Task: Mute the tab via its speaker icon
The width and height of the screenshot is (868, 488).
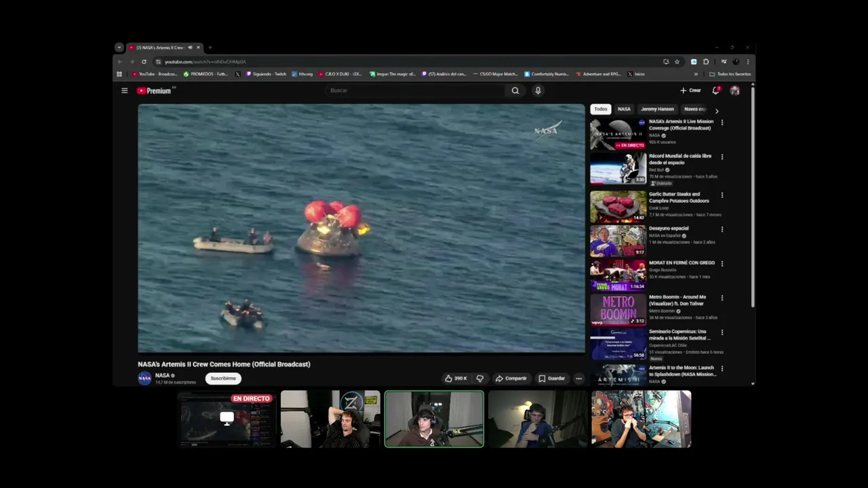Action: pos(190,47)
